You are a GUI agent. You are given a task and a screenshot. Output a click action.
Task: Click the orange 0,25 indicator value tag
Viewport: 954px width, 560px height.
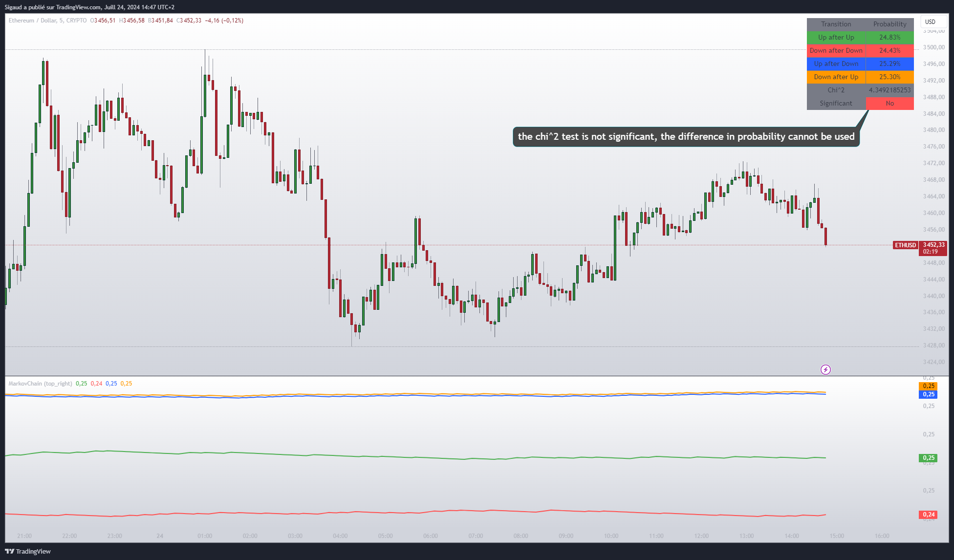coord(929,386)
